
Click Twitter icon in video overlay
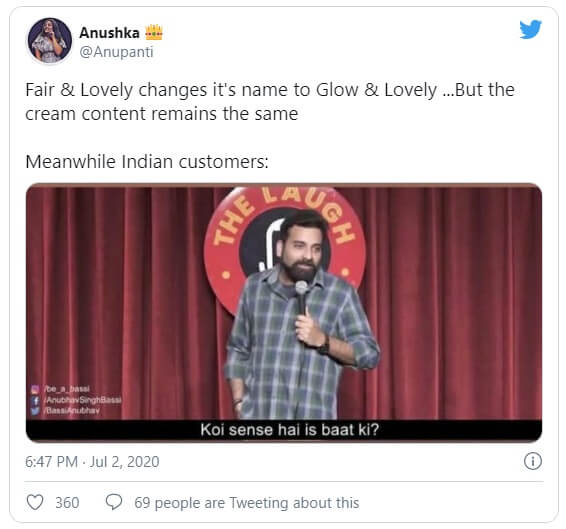tap(35, 411)
